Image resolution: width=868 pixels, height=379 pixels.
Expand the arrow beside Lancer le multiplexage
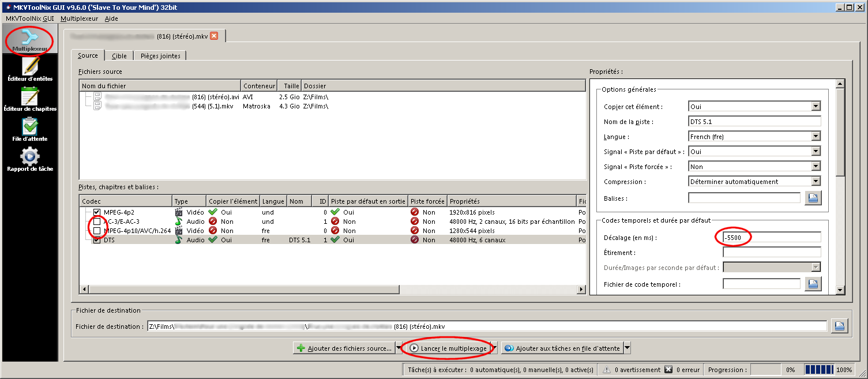(x=494, y=348)
